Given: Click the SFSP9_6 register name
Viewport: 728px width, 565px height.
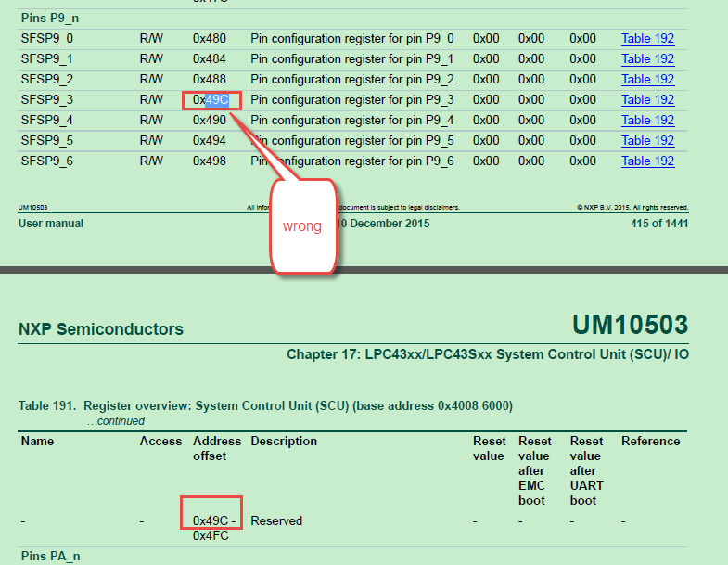Looking at the screenshot, I should 47,161.
